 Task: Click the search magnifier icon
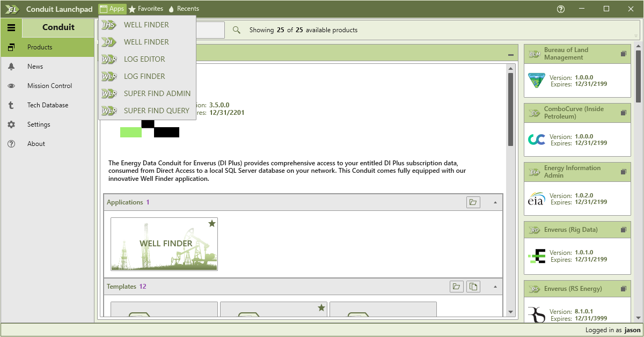point(236,30)
